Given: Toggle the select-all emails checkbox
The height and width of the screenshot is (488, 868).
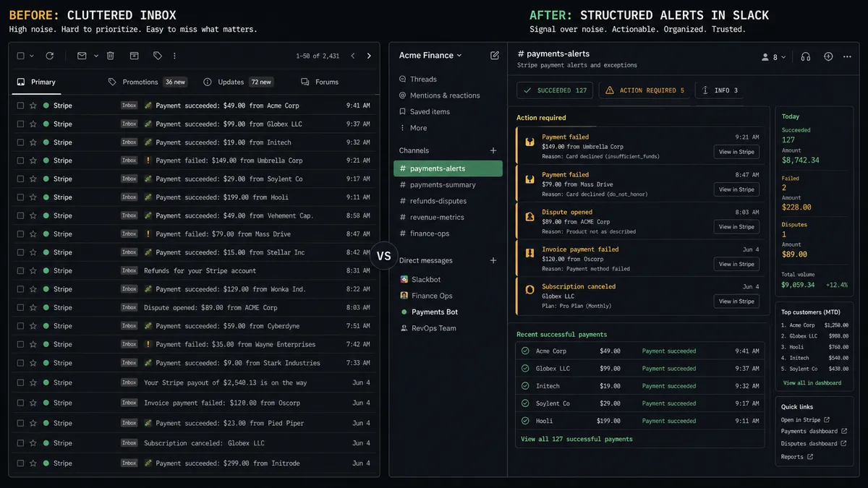Looking at the screenshot, I should [20, 56].
